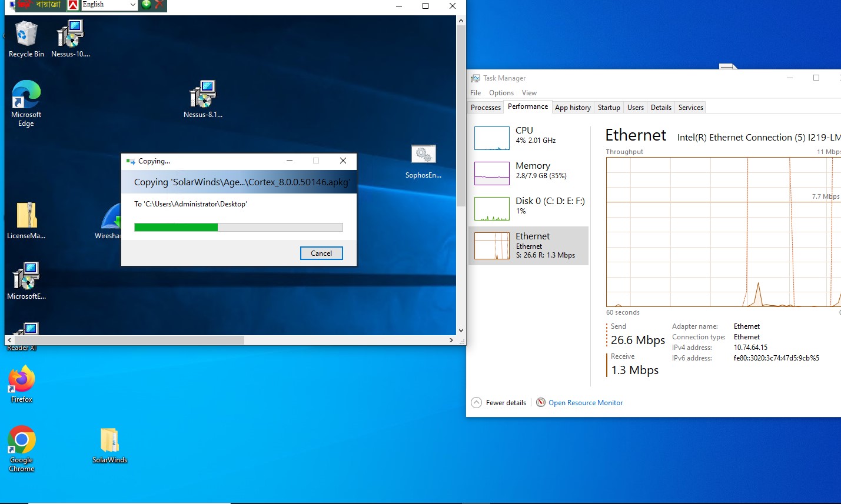
Task: Switch to the Performance tab
Action: [528, 106]
